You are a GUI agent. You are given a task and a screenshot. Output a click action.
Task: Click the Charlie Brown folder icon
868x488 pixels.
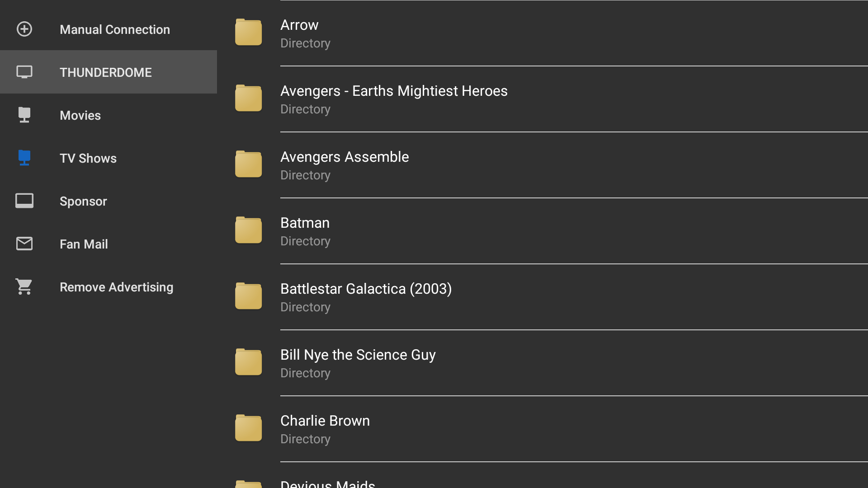tap(248, 427)
